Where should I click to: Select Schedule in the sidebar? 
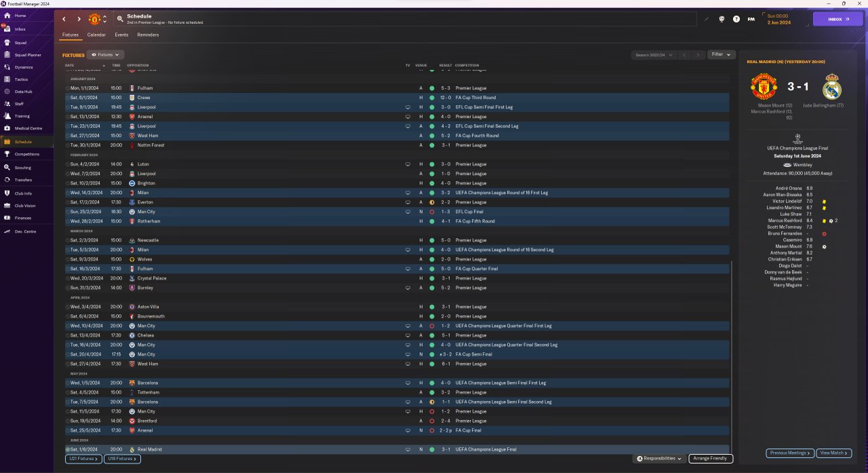pyautogui.click(x=27, y=142)
